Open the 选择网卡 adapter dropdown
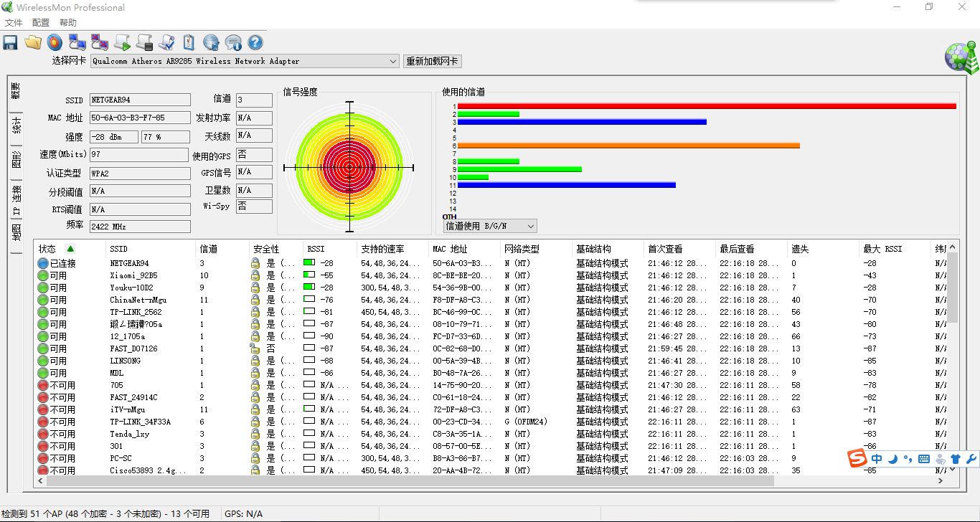The width and height of the screenshot is (980, 522). coord(392,62)
